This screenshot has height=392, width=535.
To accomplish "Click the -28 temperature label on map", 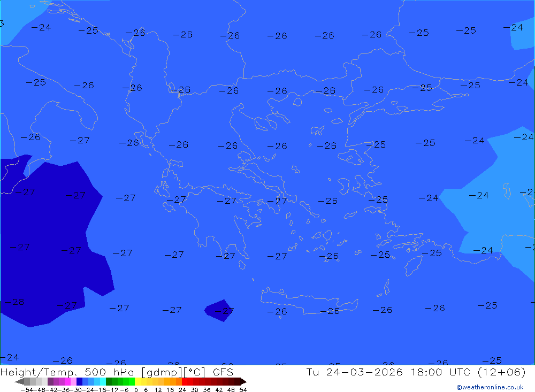I will click(x=14, y=302).
